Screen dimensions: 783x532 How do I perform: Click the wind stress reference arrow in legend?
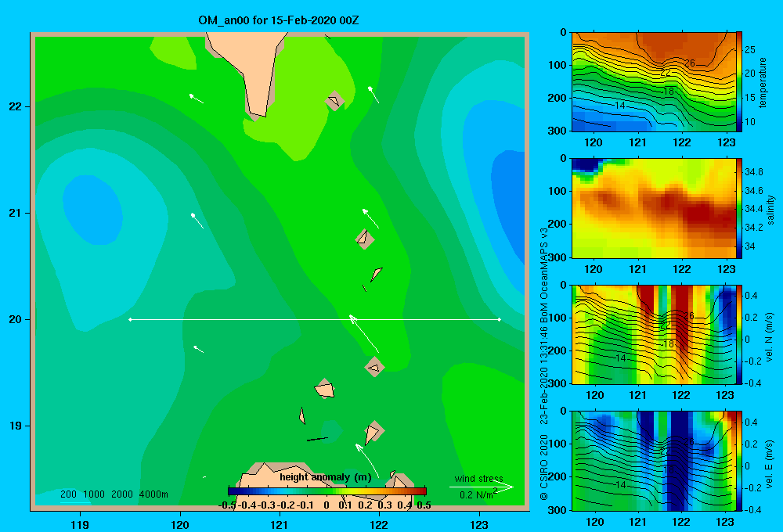click(x=482, y=487)
